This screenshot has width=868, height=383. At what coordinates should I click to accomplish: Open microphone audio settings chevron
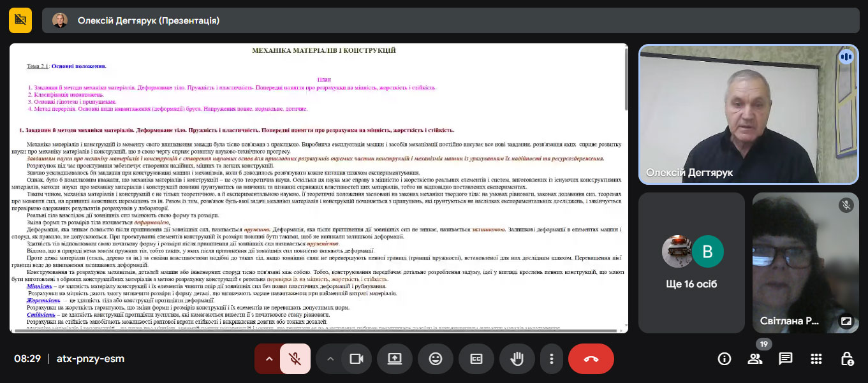click(x=268, y=359)
